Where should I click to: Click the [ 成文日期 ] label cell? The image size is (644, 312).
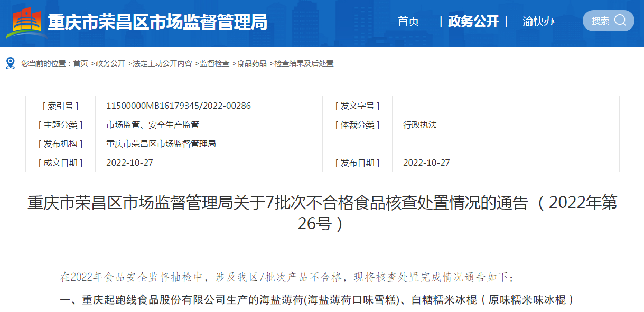point(60,163)
